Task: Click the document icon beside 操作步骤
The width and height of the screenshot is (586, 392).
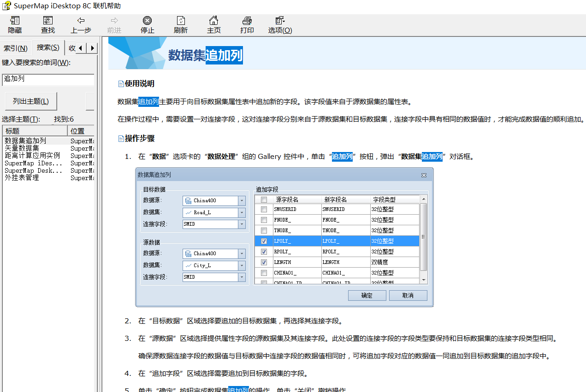Action: coord(121,139)
